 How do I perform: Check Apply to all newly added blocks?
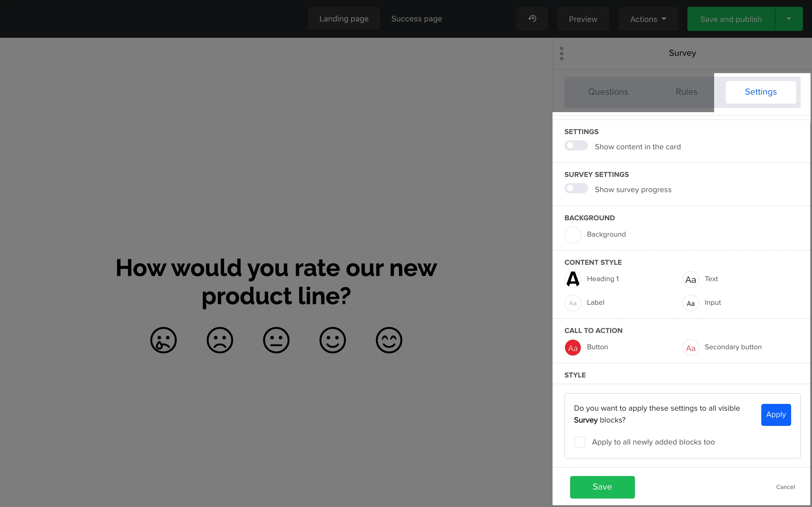coord(579,442)
